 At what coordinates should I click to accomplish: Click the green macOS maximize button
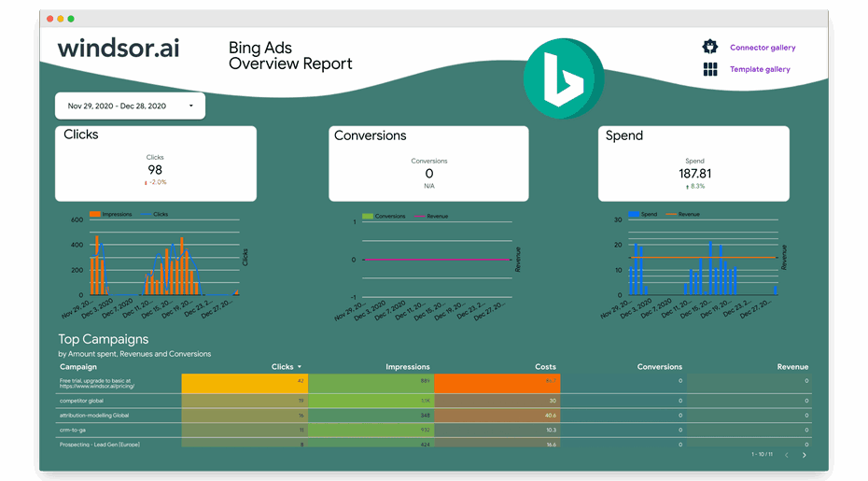click(71, 19)
